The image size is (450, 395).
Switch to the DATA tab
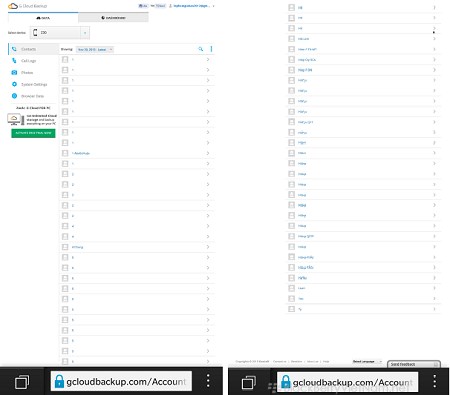click(43, 18)
